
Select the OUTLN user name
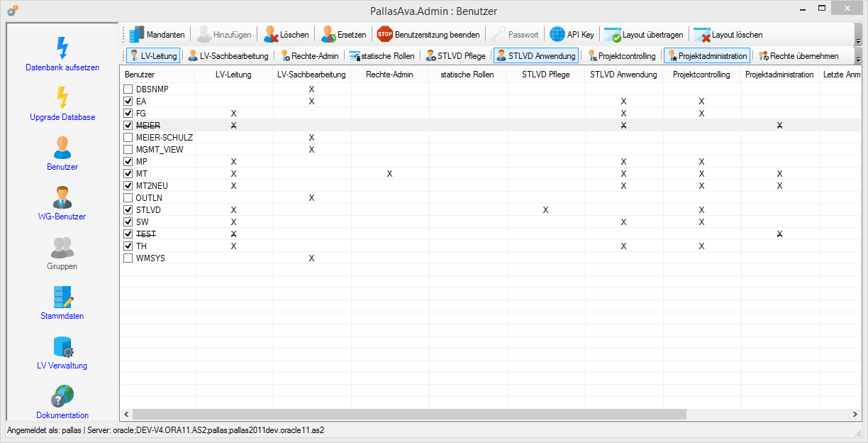(149, 198)
